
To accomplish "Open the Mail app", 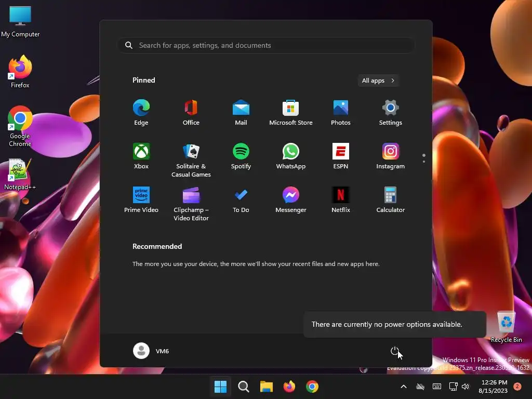I will [x=241, y=112].
